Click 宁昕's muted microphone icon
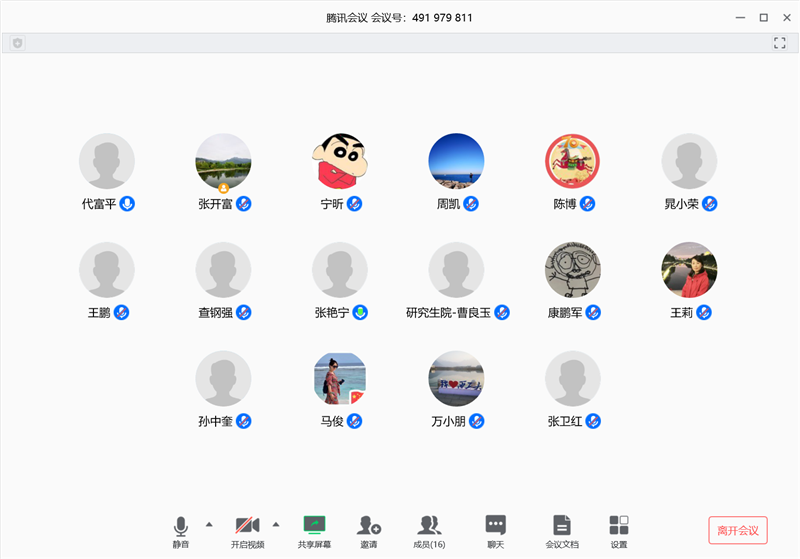This screenshot has width=800, height=559. [355, 204]
